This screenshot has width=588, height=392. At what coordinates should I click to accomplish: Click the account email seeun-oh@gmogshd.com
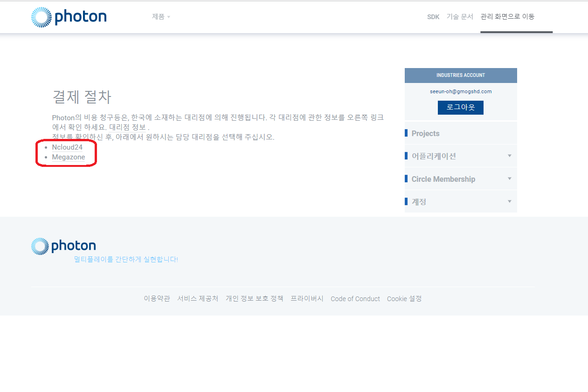click(461, 91)
